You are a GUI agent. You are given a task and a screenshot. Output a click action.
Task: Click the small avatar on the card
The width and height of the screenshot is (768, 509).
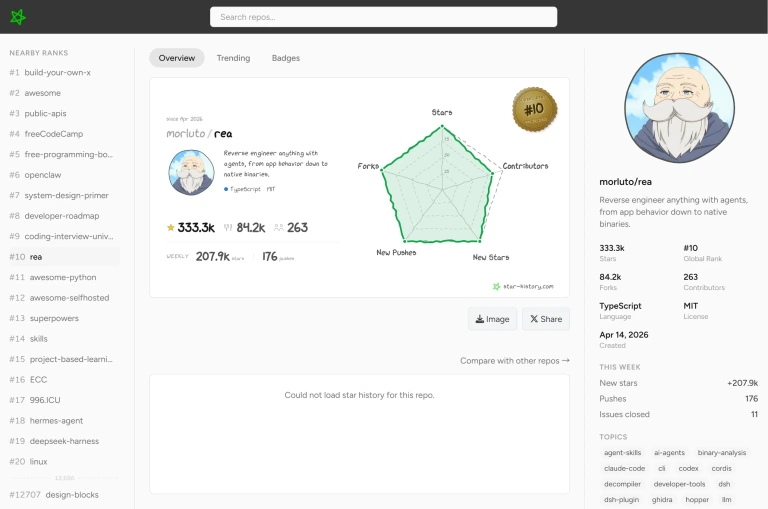(192, 172)
